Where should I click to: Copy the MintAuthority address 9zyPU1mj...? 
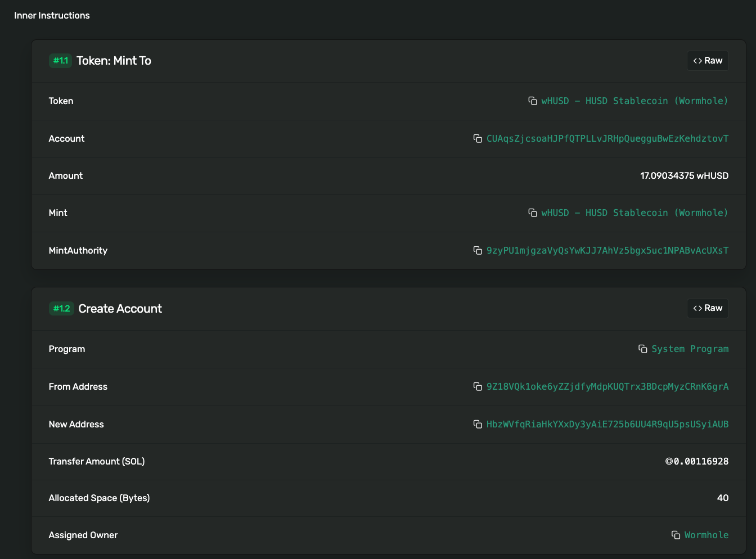click(x=478, y=250)
